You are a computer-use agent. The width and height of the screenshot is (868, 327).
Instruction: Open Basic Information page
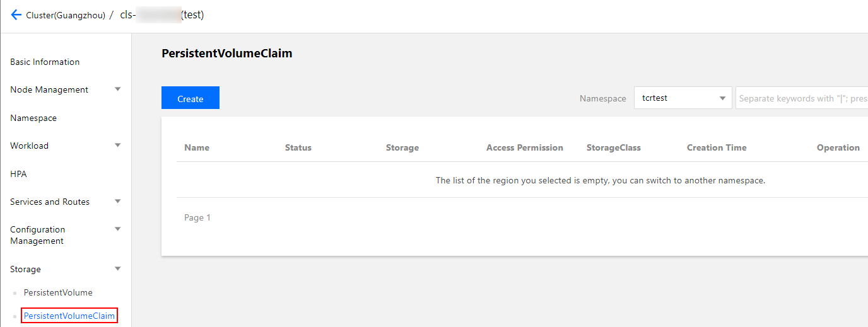[45, 62]
